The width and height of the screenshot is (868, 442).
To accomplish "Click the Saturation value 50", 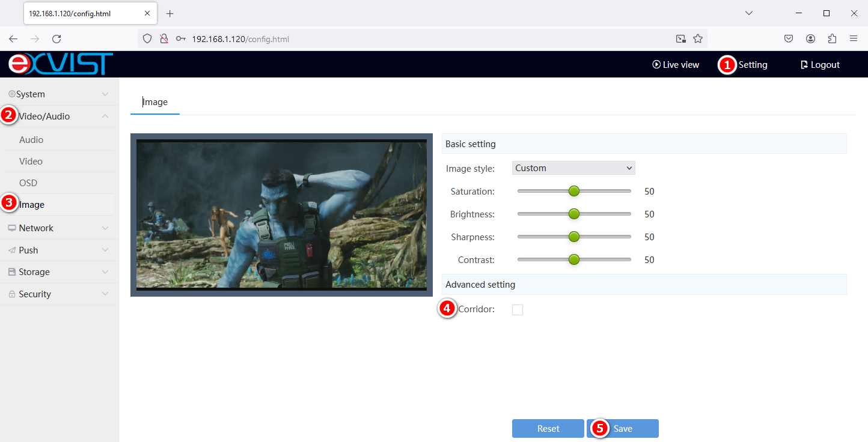I will (x=649, y=192).
